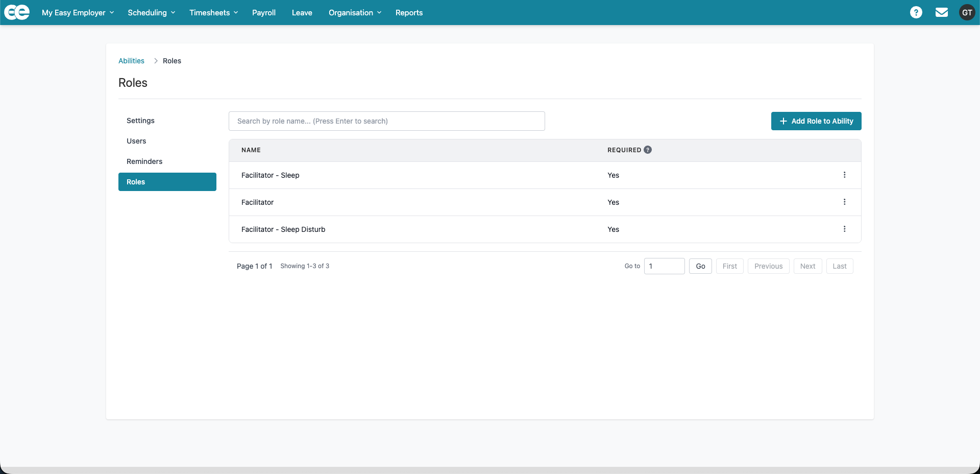This screenshot has width=980, height=474.
Task: Open the messages envelope icon
Action: pos(942,12)
